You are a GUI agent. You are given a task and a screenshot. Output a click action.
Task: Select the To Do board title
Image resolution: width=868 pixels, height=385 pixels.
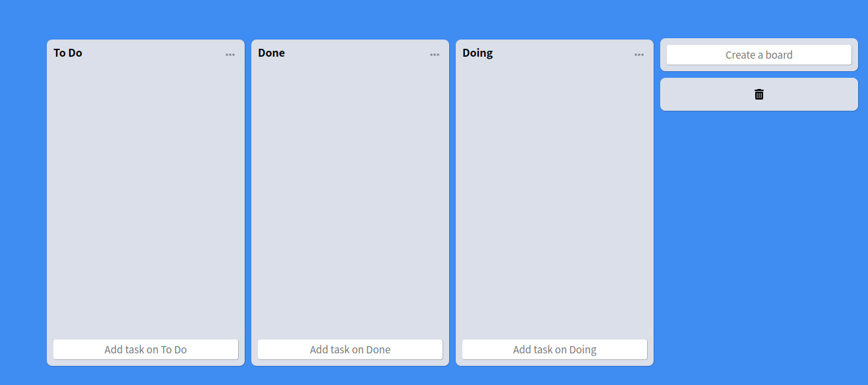tap(68, 53)
